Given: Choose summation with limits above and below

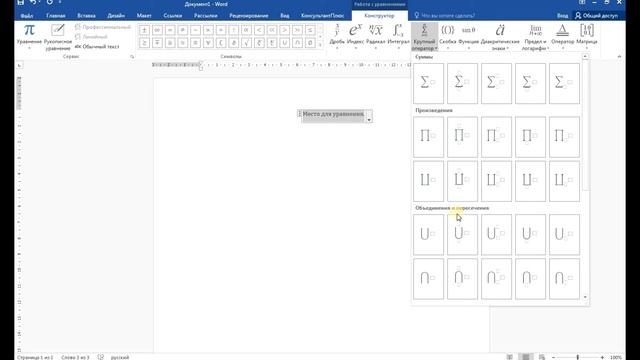Looking at the screenshot, I should point(462,83).
